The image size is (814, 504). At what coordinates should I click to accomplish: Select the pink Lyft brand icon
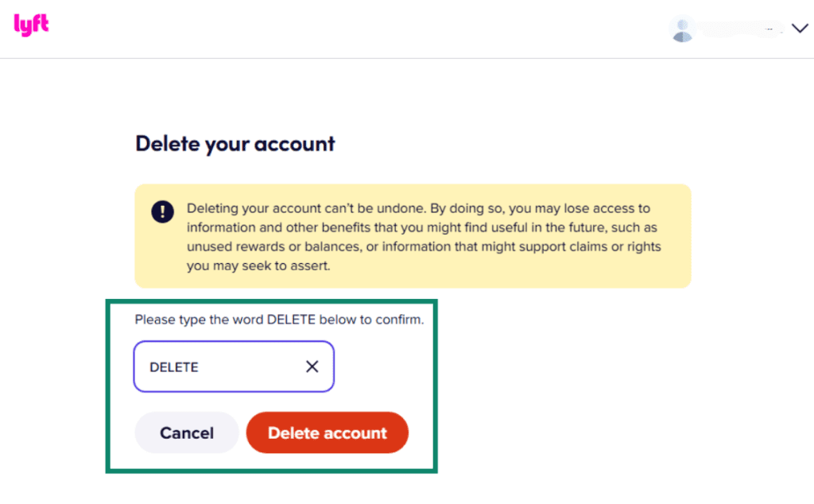click(x=30, y=25)
